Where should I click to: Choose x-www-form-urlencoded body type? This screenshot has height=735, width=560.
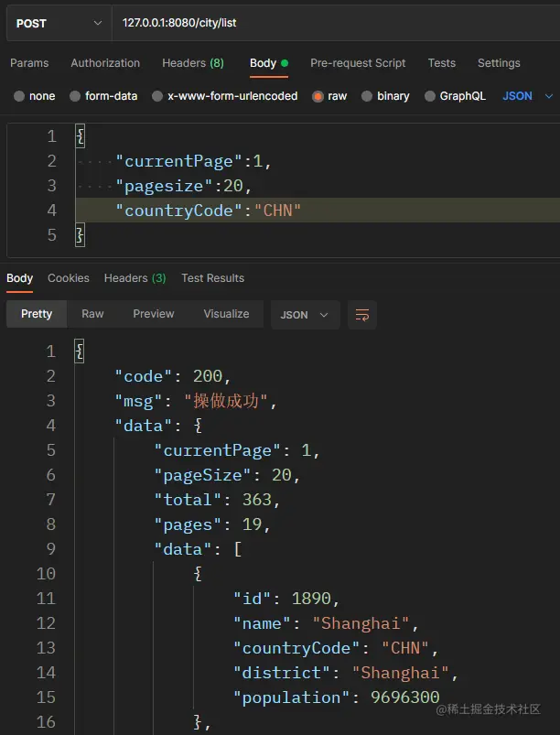pos(157,96)
